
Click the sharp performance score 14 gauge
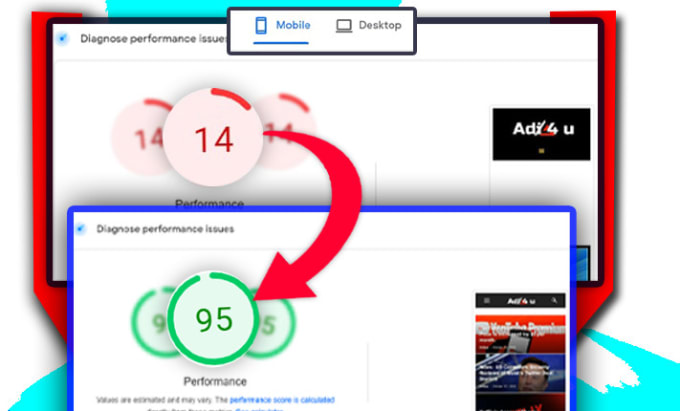tap(213, 138)
